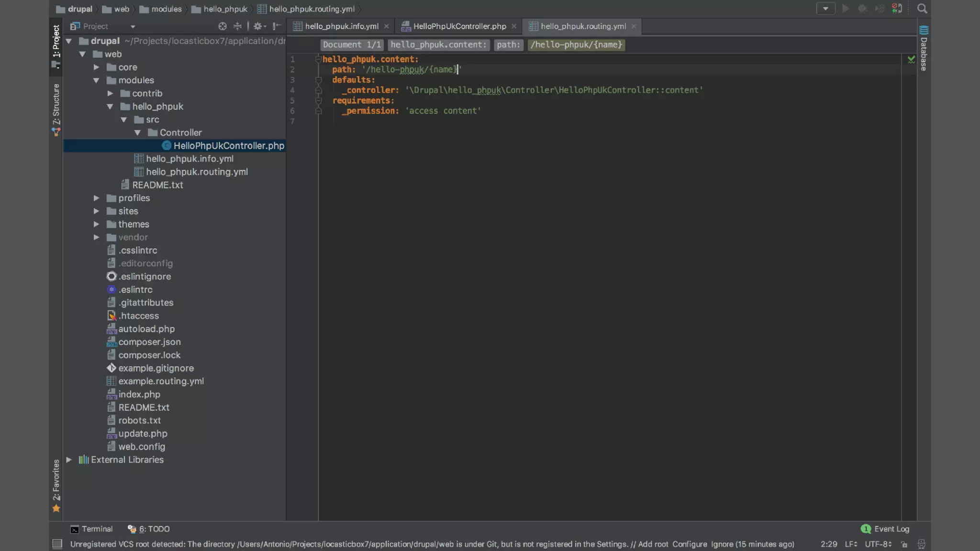Collapse the hello_phpuk folder

pyautogui.click(x=110, y=107)
